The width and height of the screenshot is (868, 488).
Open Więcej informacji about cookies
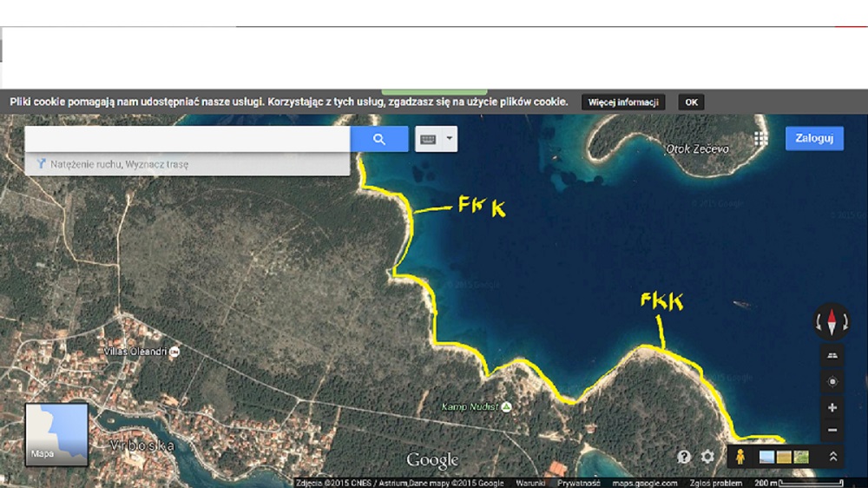tap(623, 102)
